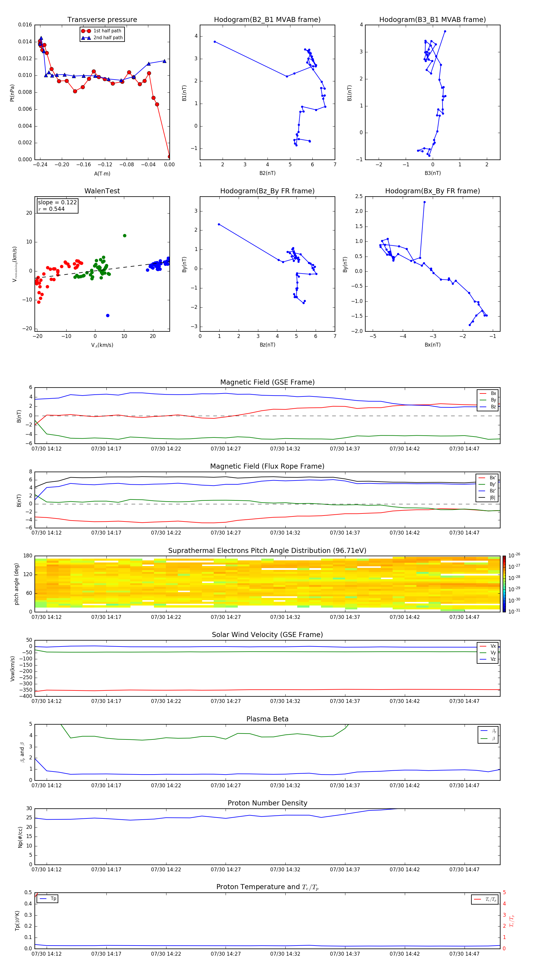Click the '2nd half path' legend entry

pyautogui.click(x=102, y=38)
